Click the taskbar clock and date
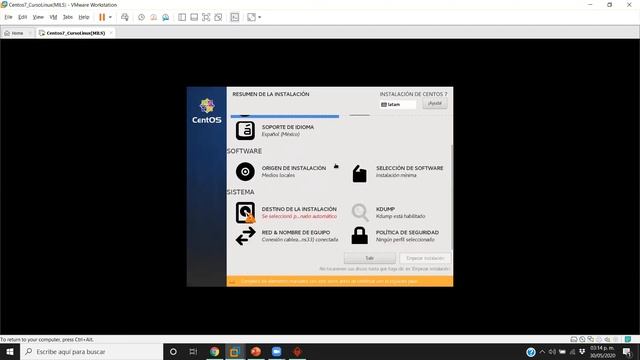Screen dimensions: 640x360 pos(602,351)
